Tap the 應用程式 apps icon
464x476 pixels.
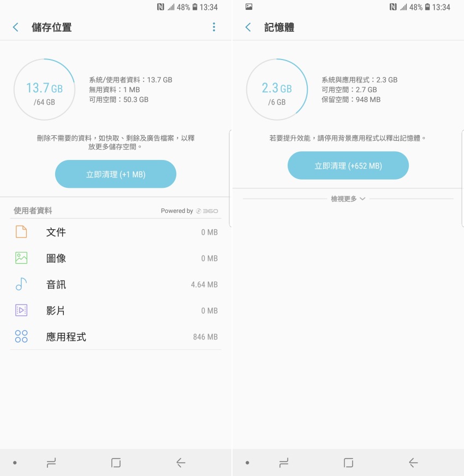tap(21, 336)
